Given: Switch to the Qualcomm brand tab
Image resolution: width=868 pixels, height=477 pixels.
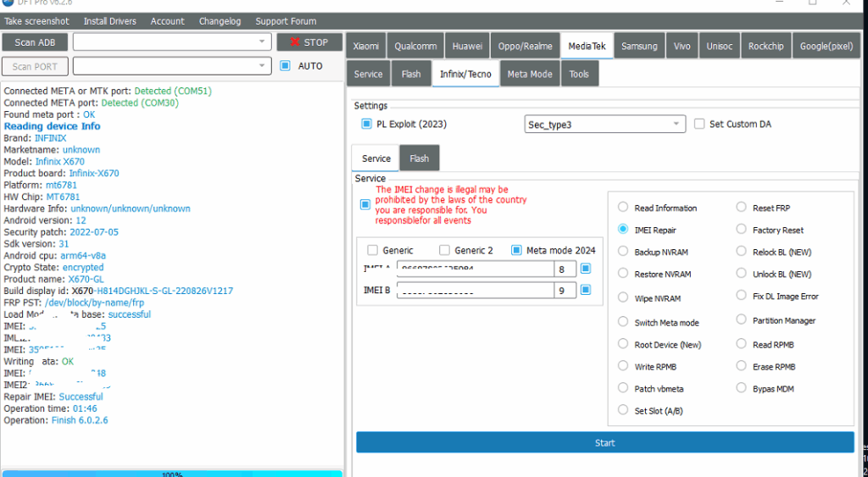Looking at the screenshot, I should point(415,47).
